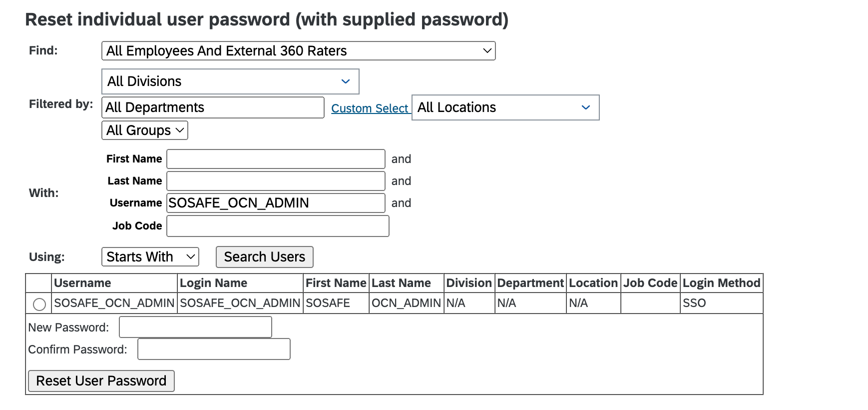Click the Login Method column header
Screen dimensions: 868x410
point(721,283)
